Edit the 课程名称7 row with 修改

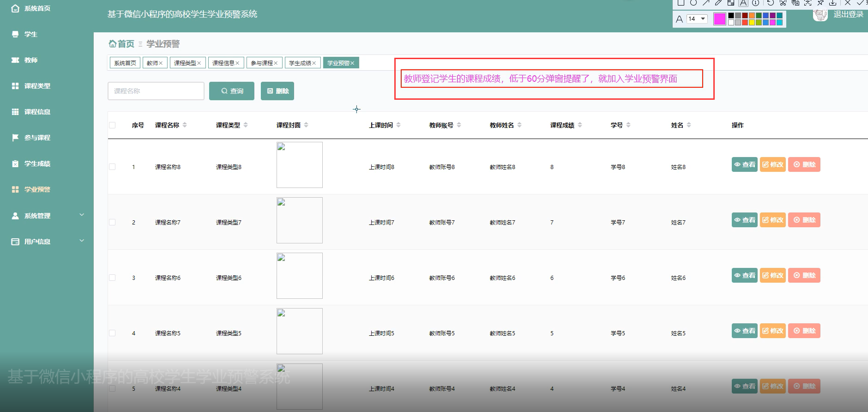pyautogui.click(x=773, y=220)
